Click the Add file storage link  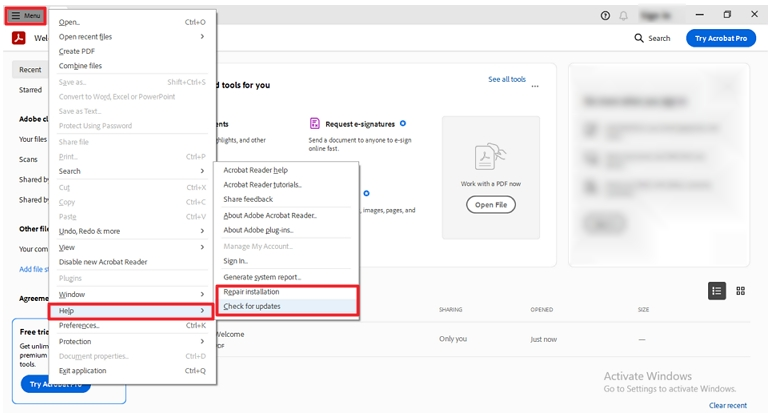click(34, 269)
